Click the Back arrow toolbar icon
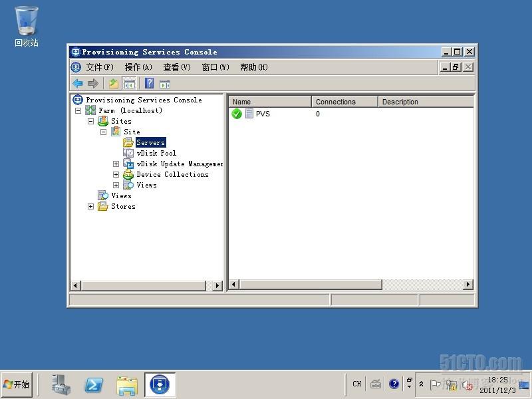Image resolution: width=532 pixels, height=399 pixels. point(78,83)
